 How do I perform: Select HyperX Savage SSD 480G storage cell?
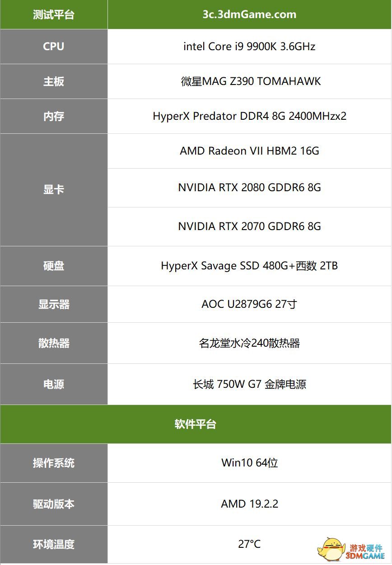coord(250,266)
